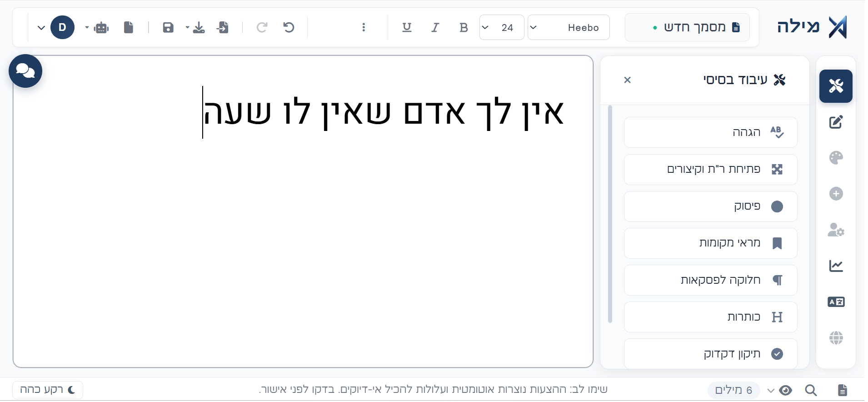The width and height of the screenshot is (868, 402).
Task: Save the document with floppy icon
Action: tap(168, 27)
